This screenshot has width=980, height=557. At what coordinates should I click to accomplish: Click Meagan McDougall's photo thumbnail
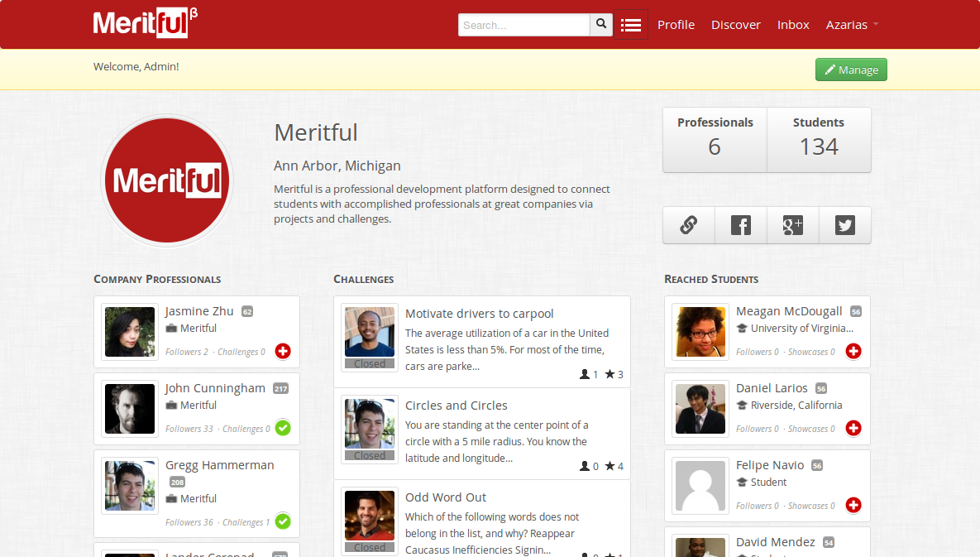click(x=700, y=332)
